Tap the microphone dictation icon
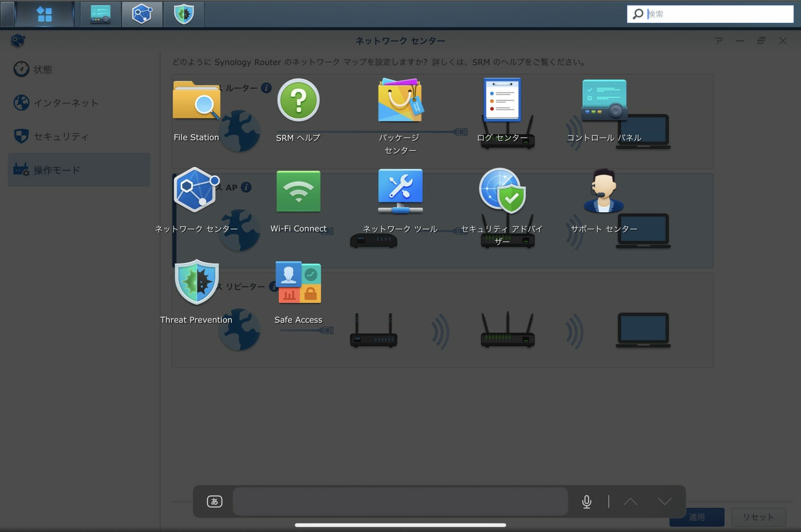Viewport: 801px width, 532px height. tap(587, 502)
